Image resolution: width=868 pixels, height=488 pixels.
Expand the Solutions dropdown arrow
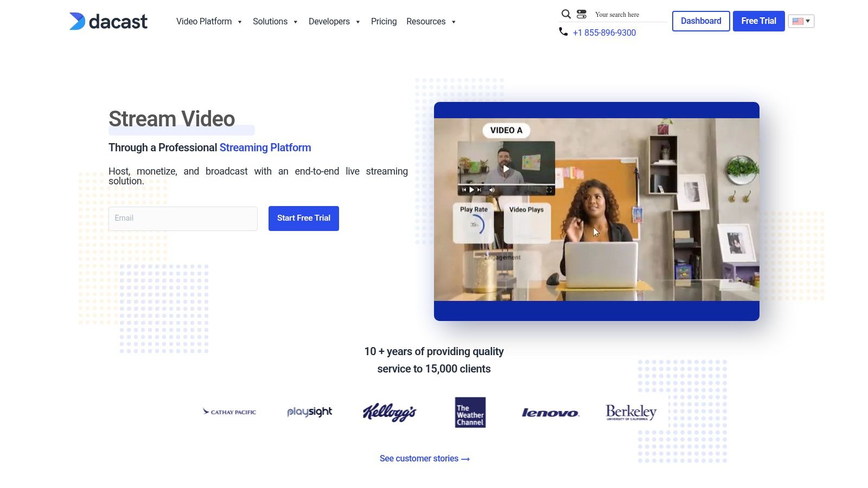296,22
